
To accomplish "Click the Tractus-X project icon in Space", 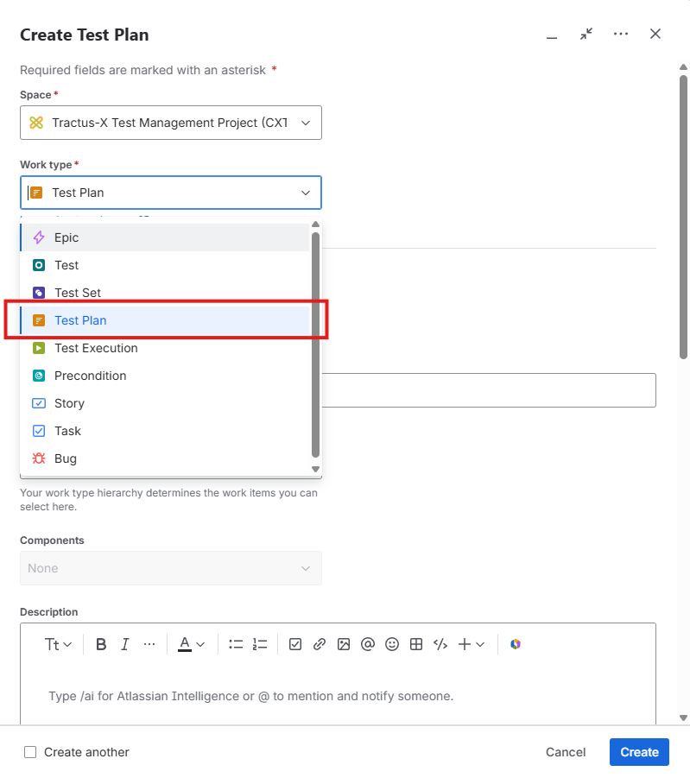I will (x=36, y=123).
